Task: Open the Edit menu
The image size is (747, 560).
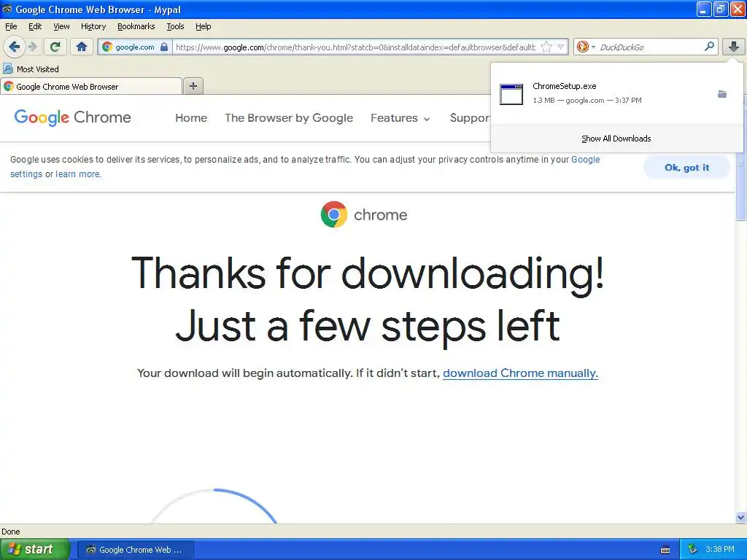Action: (x=35, y=26)
